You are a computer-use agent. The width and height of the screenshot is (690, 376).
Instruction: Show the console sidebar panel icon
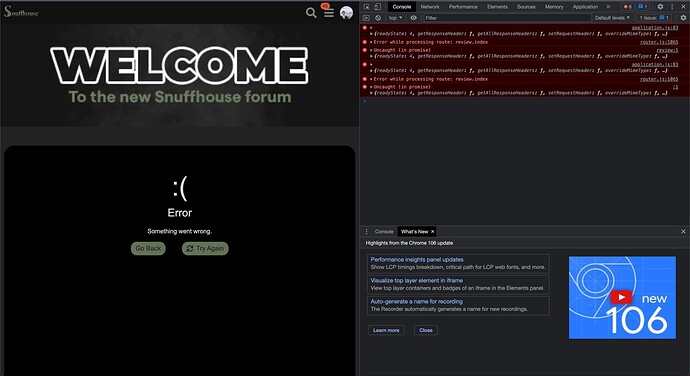366,18
